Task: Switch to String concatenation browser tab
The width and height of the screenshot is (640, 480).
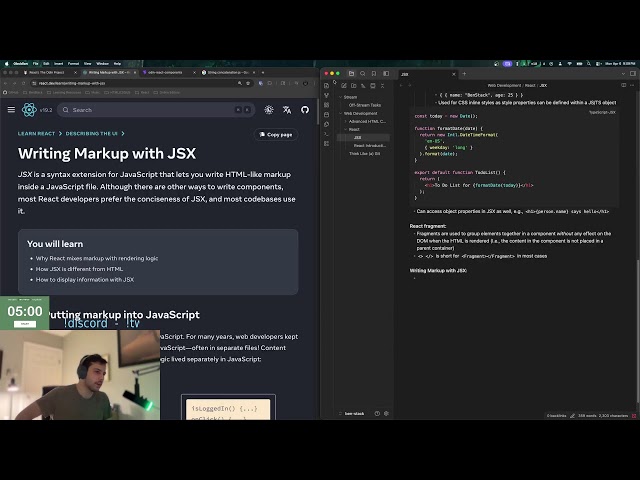Action: (227, 72)
